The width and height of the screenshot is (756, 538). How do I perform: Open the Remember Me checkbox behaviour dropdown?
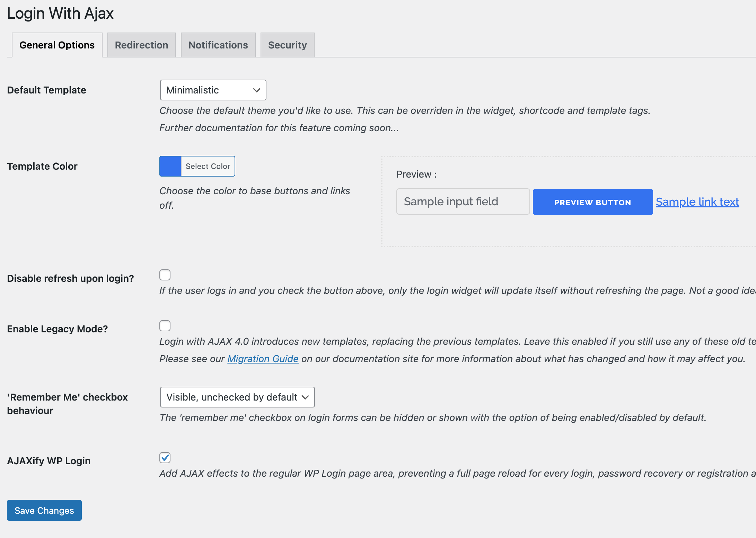point(237,397)
